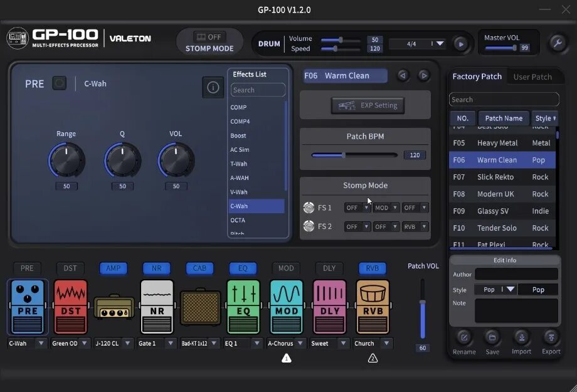Select the Bad-KT 1x12 cabinet icon
This screenshot has width=577, height=392.
pos(200,307)
